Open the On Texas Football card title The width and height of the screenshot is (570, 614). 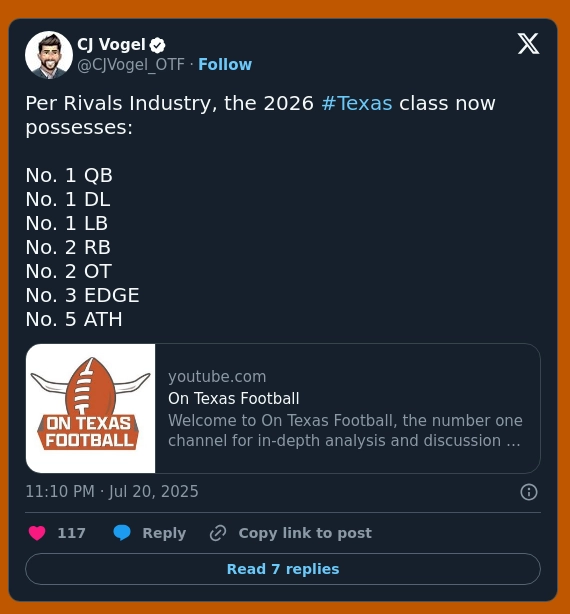233,399
